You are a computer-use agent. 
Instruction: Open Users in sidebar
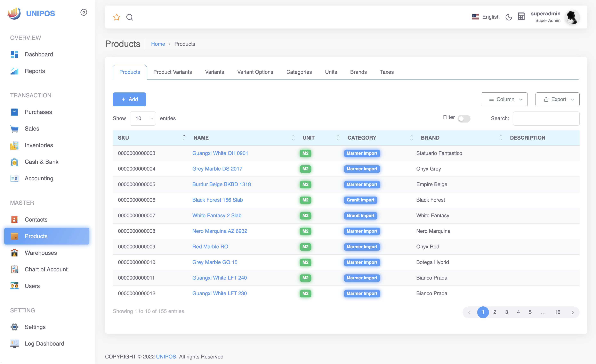(47, 286)
